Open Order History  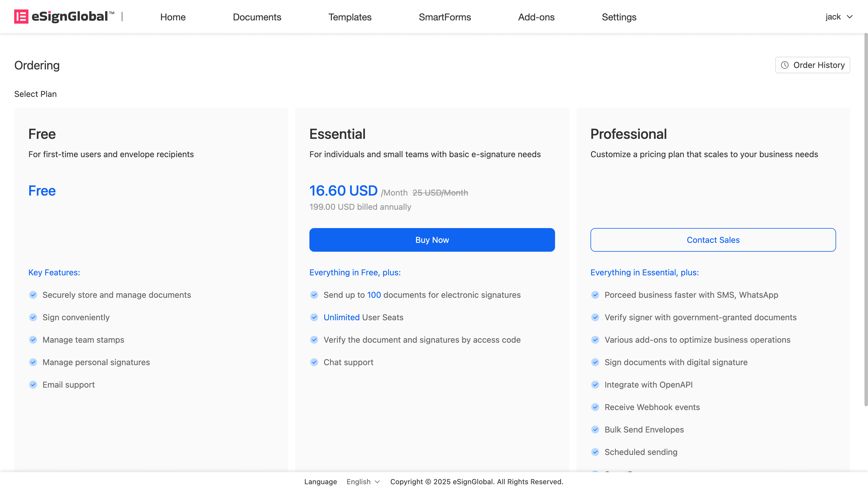click(812, 65)
